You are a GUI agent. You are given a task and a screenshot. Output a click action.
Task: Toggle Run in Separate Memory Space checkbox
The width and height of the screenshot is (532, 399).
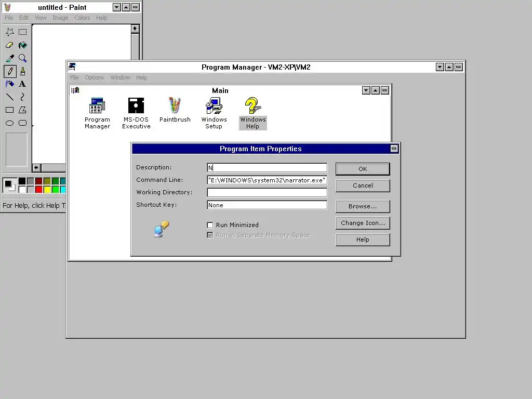coord(210,235)
